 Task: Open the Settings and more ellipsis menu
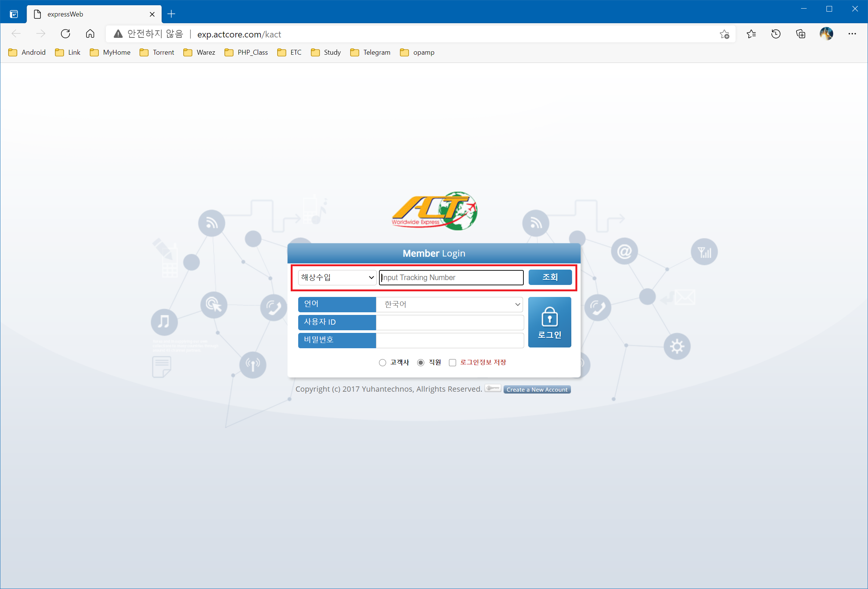point(852,34)
